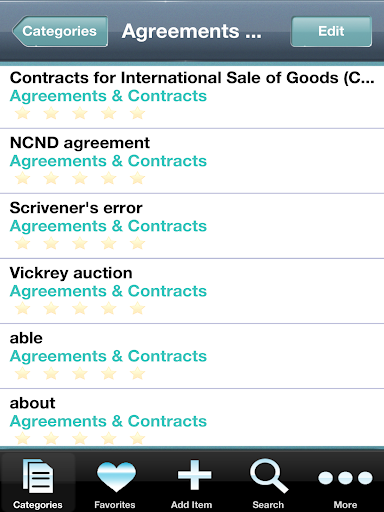
Task: Click Agreements & Contracts link under able
Action: coord(108,356)
